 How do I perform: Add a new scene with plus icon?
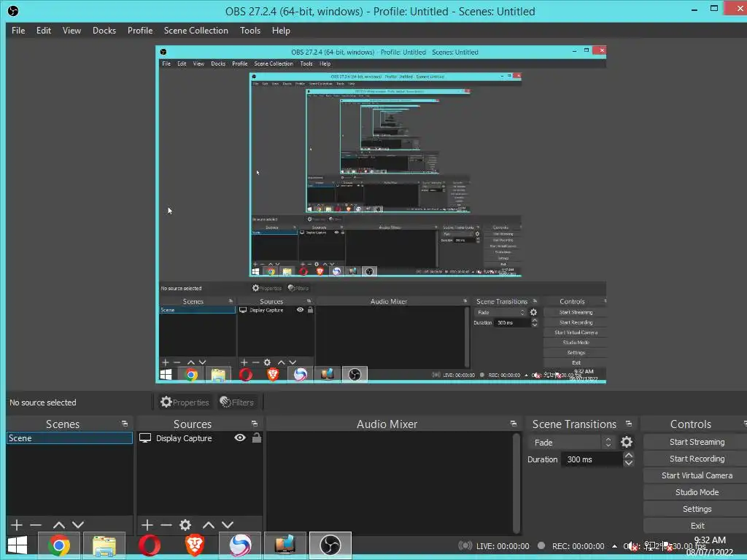pos(17,525)
